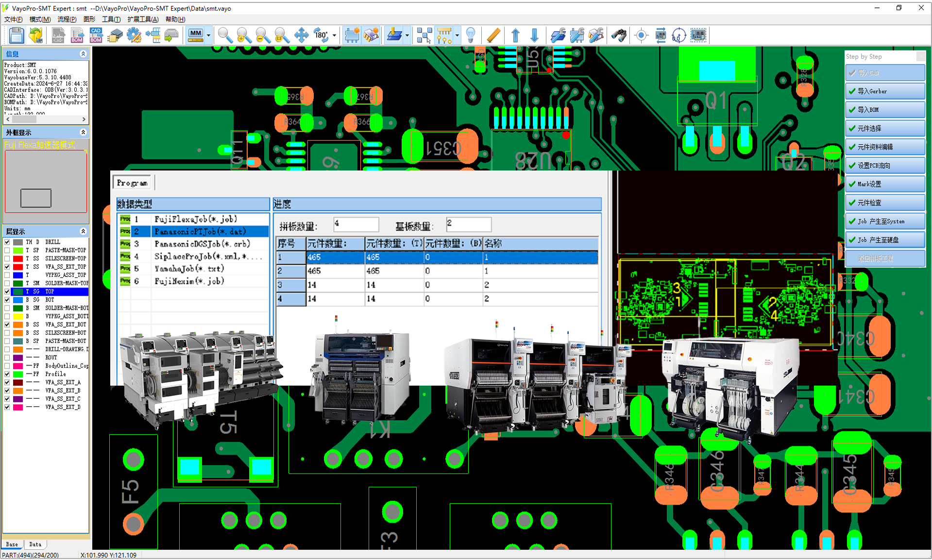Click the blue up arrow icon
The height and width of the screenshot is (560, 932).
516,35
